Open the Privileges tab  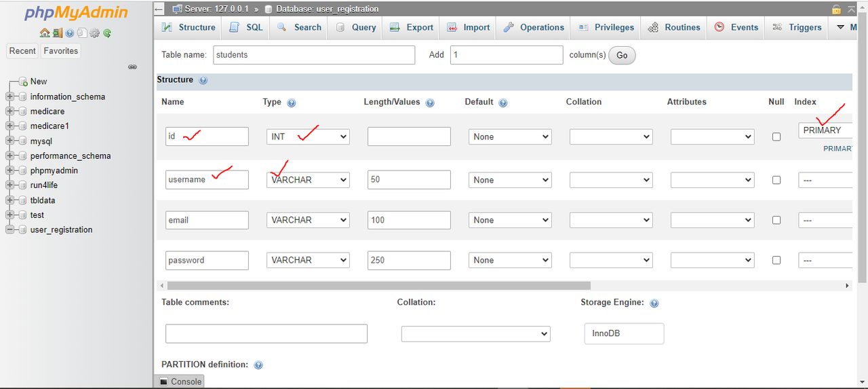click(x=606, y=27)
